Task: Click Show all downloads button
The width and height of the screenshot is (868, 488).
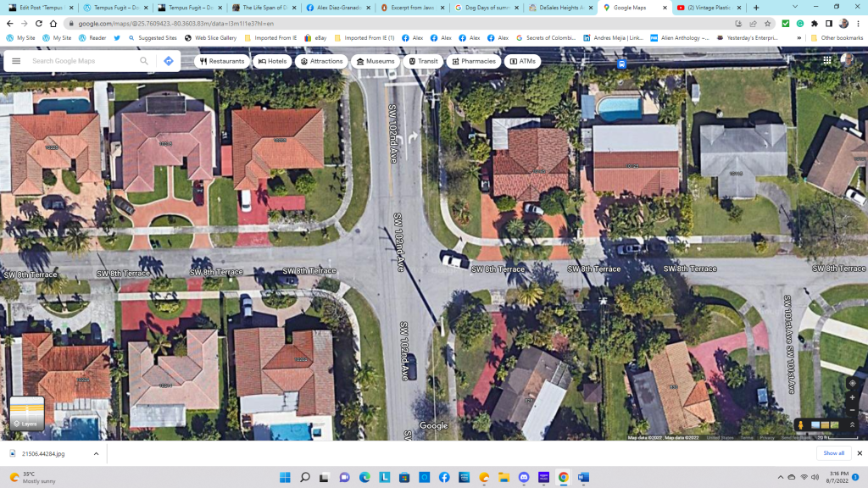Action: coord(834,453)
